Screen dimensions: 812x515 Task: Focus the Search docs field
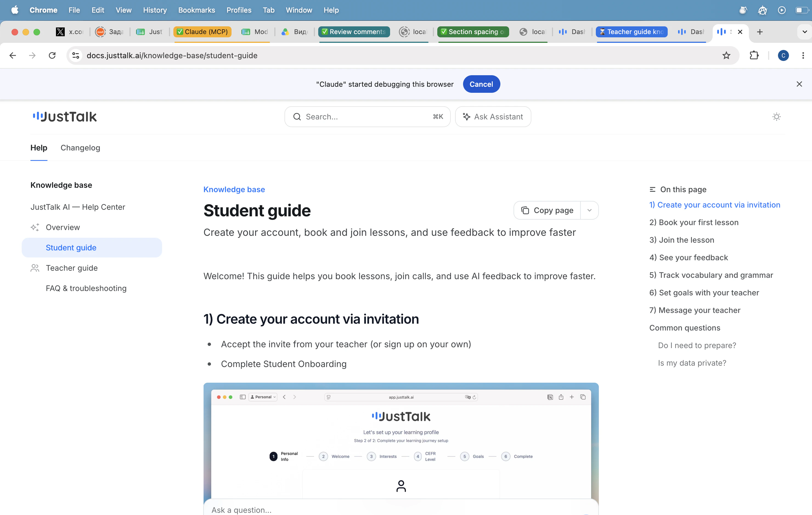pyautogui.click(x=367, y=117)
